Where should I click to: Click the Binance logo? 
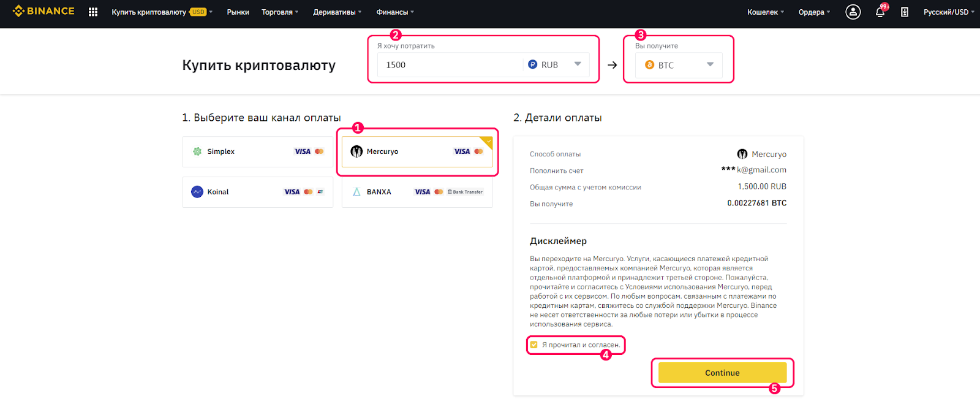point(43,11)
